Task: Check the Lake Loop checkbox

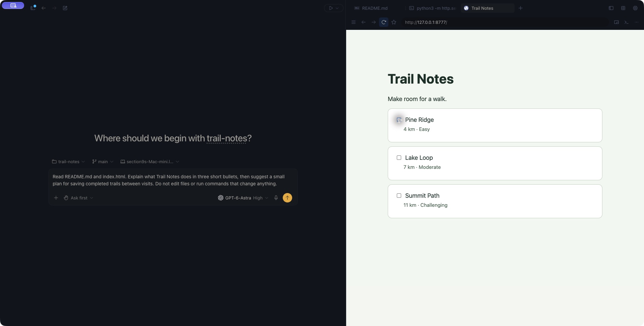Action: (399, 158)
